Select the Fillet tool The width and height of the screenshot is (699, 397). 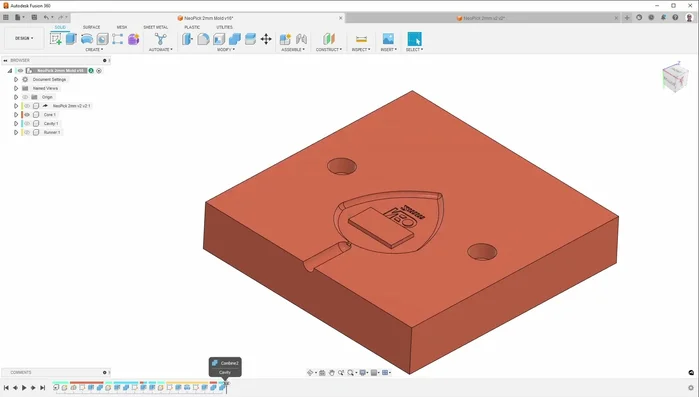203,39
